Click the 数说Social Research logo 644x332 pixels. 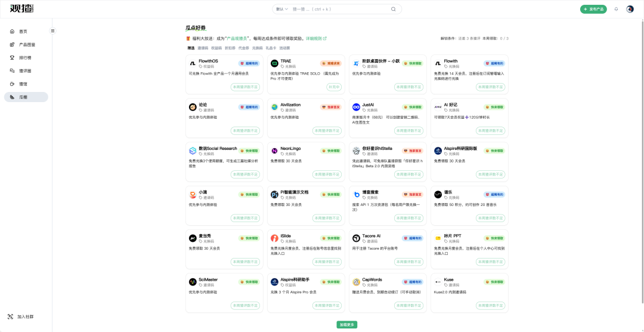[x=192, y=151]
